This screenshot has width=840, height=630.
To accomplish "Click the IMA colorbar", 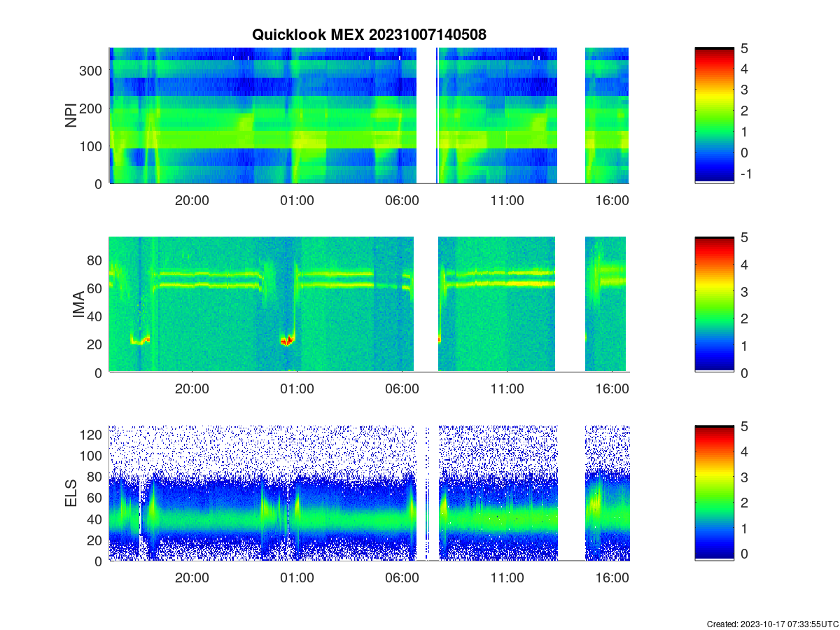I will point(715,304).
